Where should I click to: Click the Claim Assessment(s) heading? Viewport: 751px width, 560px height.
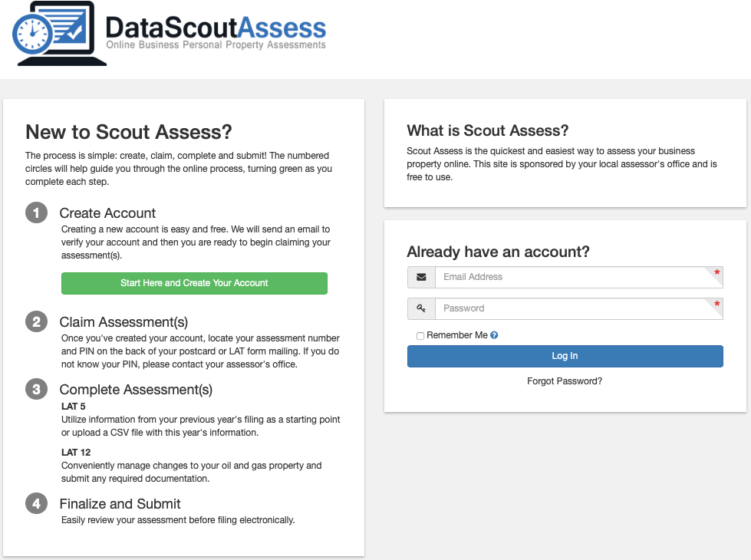pyautogui.click(x=124, y=322)
